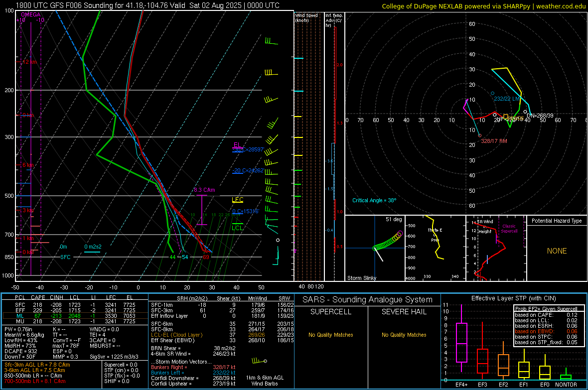Select the MU parcel row
This screenshot has height=390, width=588.
tap(75, 321)
